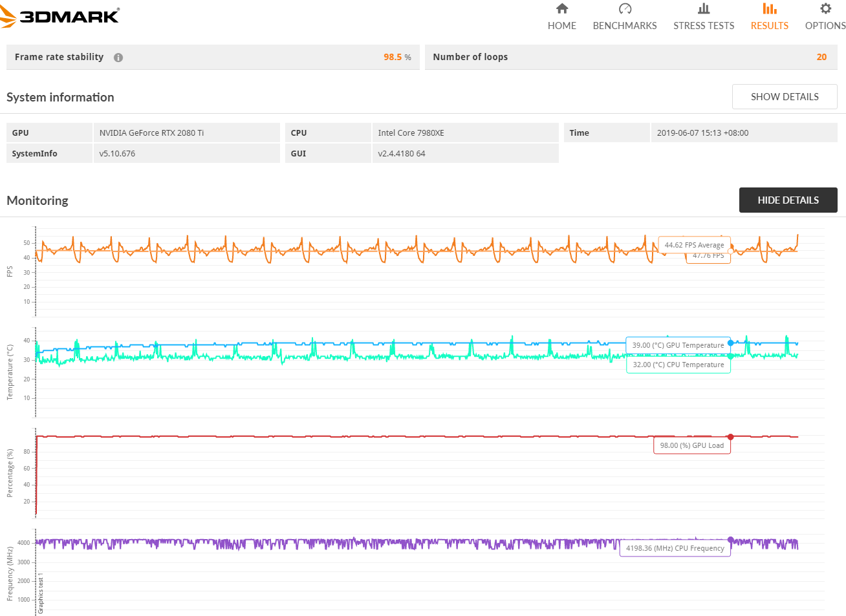Click the 98.5 % stability value
The image size is (846, 616).
click(397, 58)
